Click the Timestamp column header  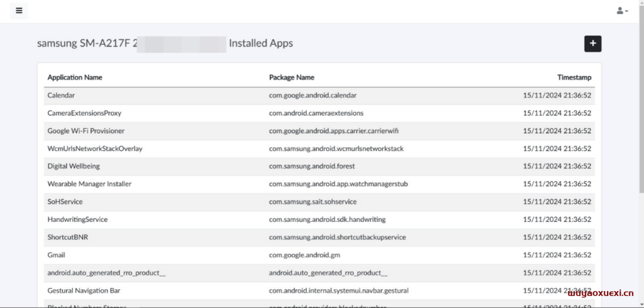click(574, 77)
